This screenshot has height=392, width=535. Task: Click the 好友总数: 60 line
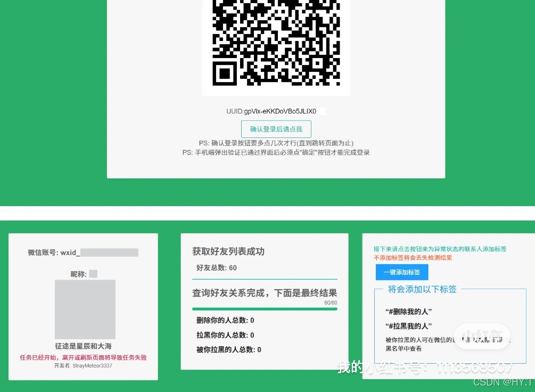point(216,268)
